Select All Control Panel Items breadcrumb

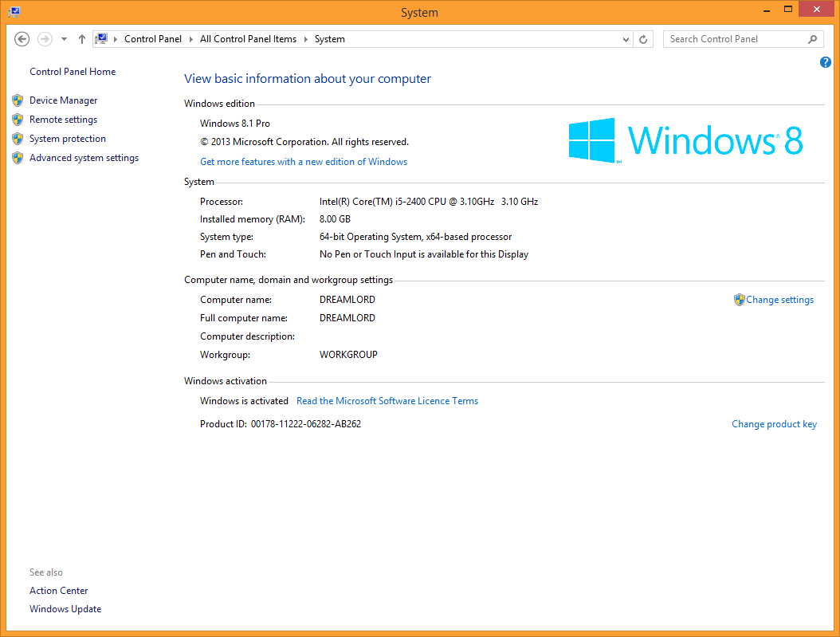point(248,39)
